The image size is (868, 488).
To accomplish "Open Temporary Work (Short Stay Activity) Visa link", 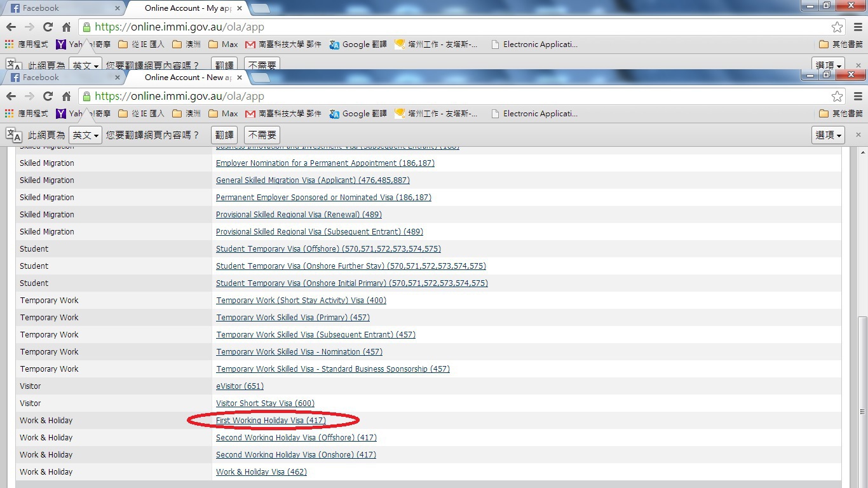I will point(301,301).
